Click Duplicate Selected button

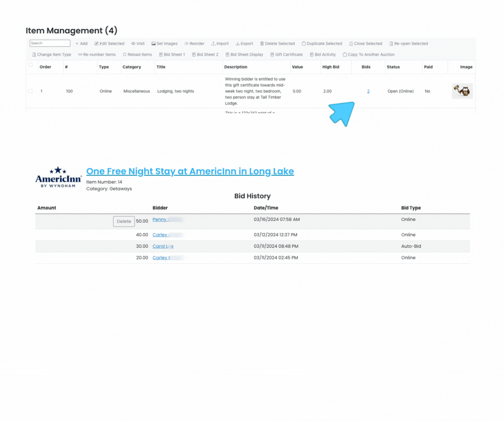(x=322, y=44)
